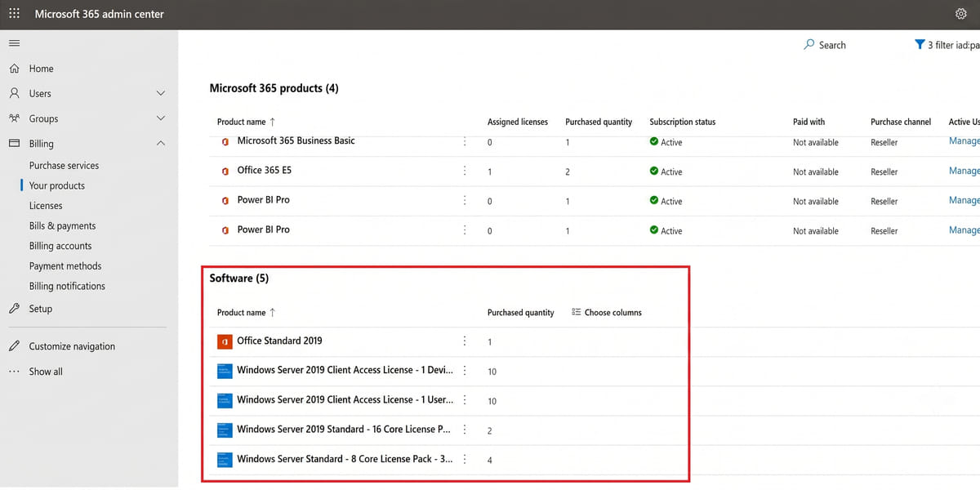Select Your products in navigation
Image resolution: width=980 pixels, height=490 pixels.
pos(57,185)
